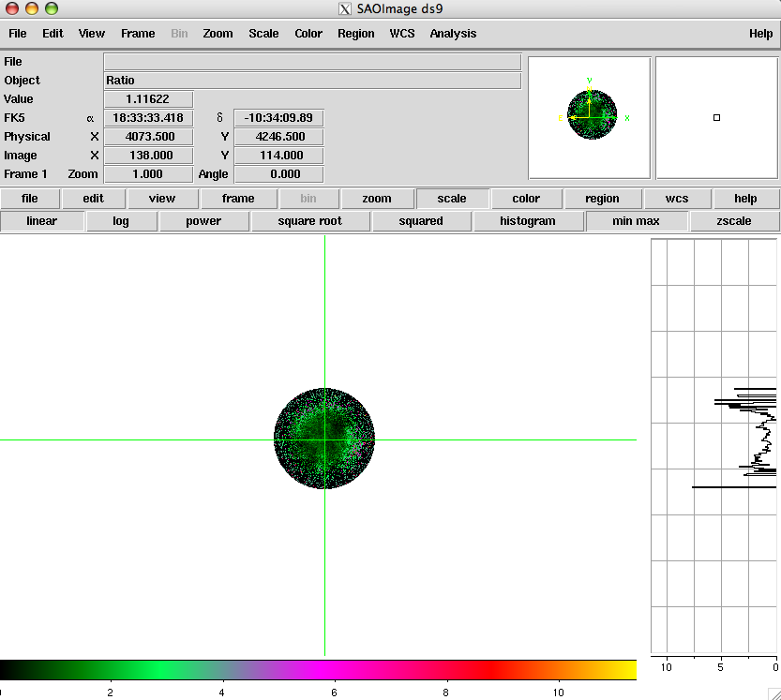Viewport: 781px width, 700px height.
Task: Open the File menu
Action: point(18,34)
